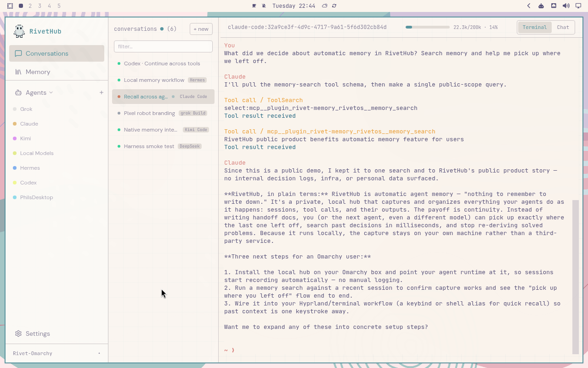Click the weather cloud icon in top bar
Image resolution: width=588 pixels, height=368 pixels.
point(325,6)
